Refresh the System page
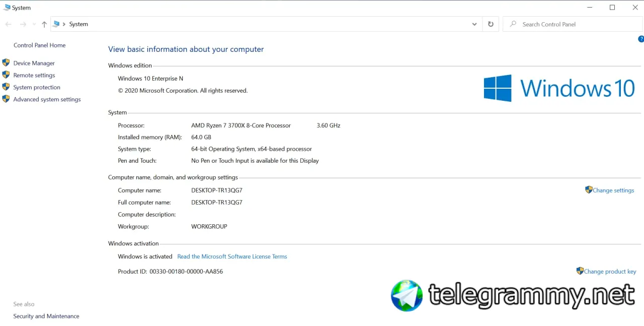 [x=491, y=24]
